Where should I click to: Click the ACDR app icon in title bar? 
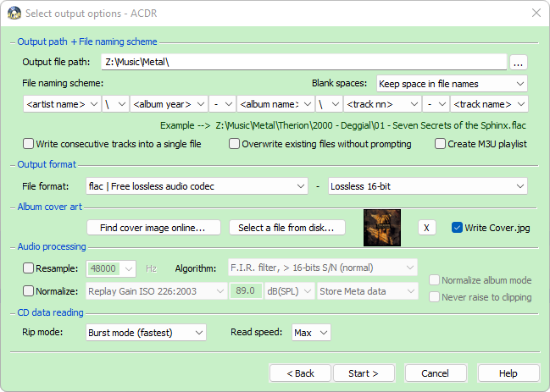[x=14, y=13]
